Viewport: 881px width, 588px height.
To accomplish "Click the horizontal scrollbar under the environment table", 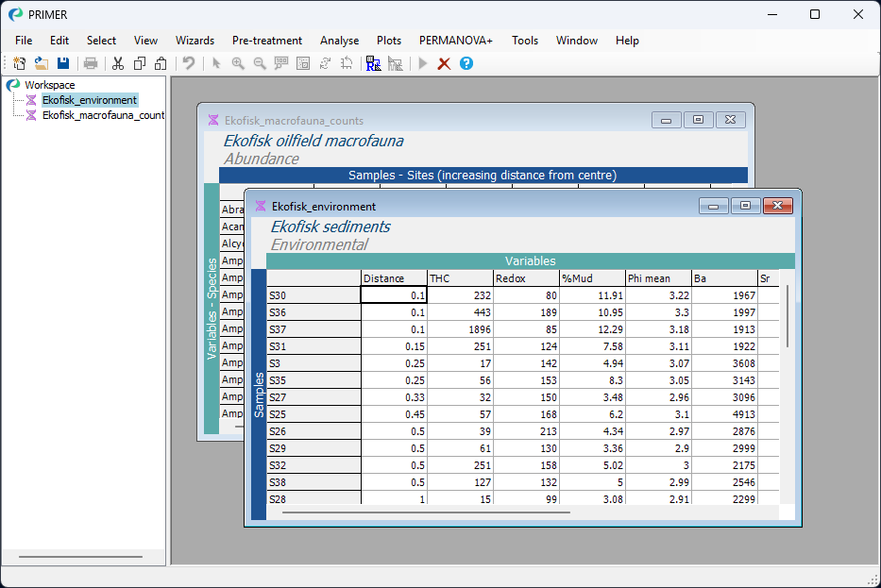I will [x=425, y=512].
